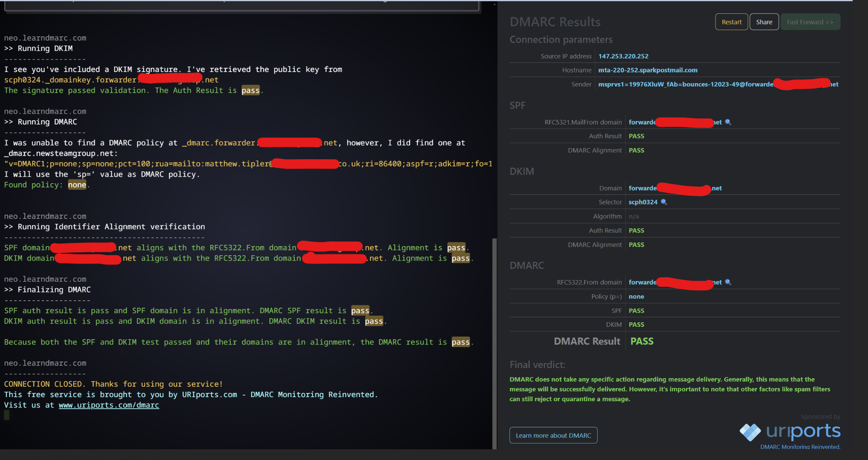
Task: Follow the www.uriports.com/dmarc link
Action: 109,405
